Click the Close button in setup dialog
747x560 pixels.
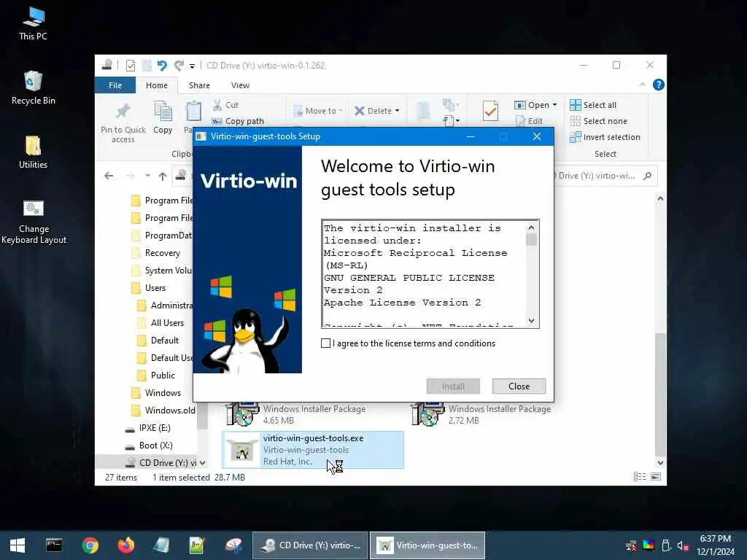pos(519,386)
